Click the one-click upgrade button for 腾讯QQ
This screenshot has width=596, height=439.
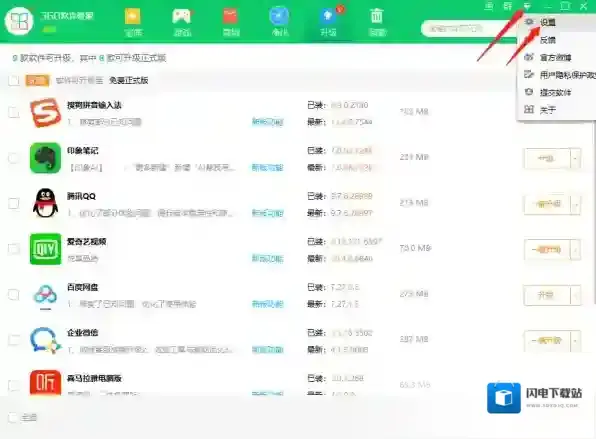pos(547,204)
